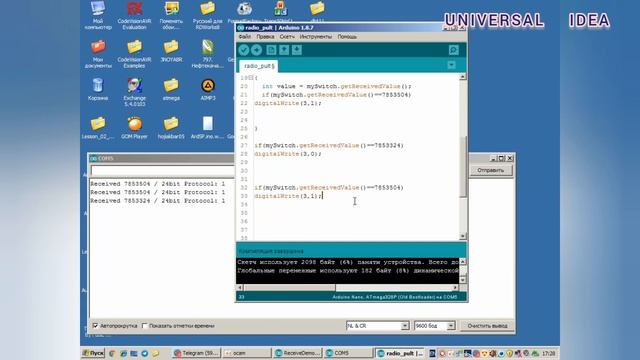Toggle the Автопрокрутка checkbox in COM5 window
This screenshot has height=360, width=640.
pos(96,326)
